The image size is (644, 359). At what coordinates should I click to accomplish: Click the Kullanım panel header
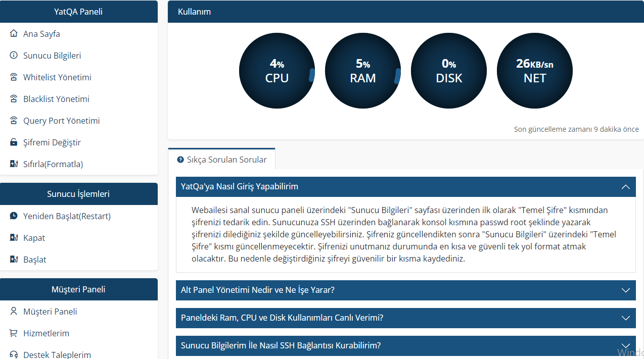[x=406, y=12]
